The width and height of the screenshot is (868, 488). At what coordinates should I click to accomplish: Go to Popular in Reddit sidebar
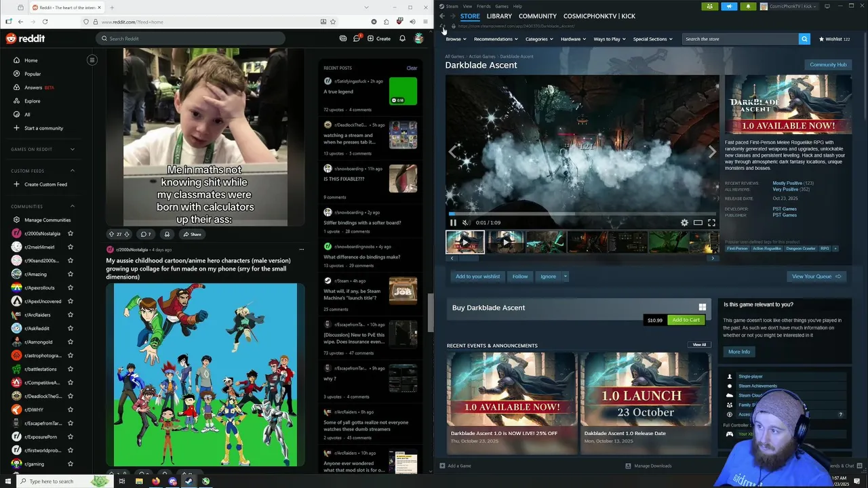33,74
